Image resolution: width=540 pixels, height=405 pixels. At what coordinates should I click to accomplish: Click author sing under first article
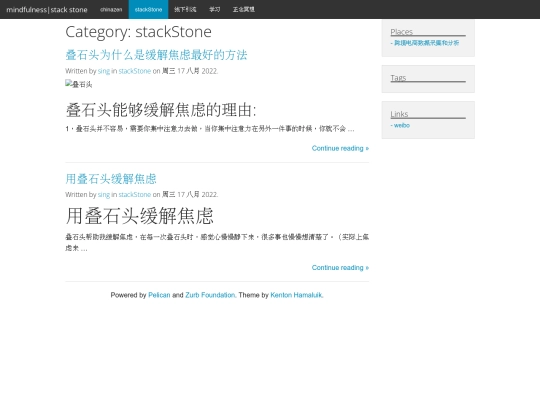104,71
